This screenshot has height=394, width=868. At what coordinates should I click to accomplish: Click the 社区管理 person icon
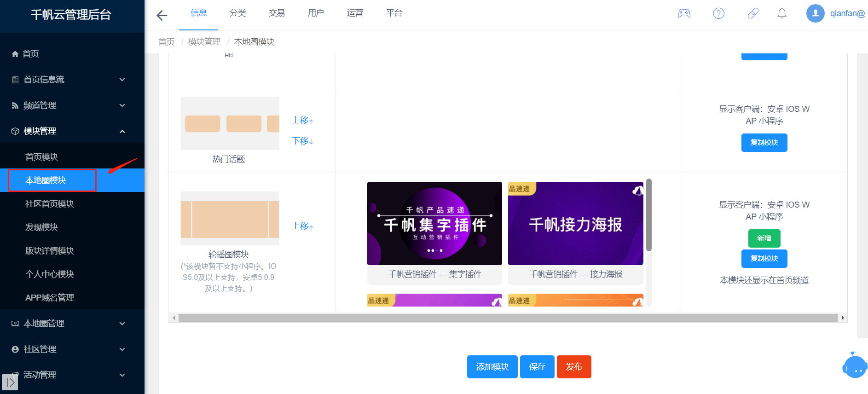(x=15, y=349)
